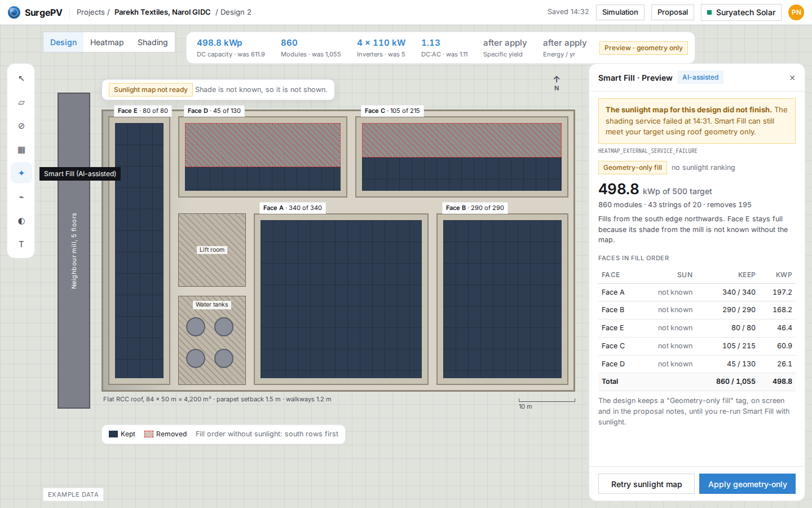Select the T text tool
Image resolution: width=812 pixels, height=508 pixels.
tap(21, 244)
